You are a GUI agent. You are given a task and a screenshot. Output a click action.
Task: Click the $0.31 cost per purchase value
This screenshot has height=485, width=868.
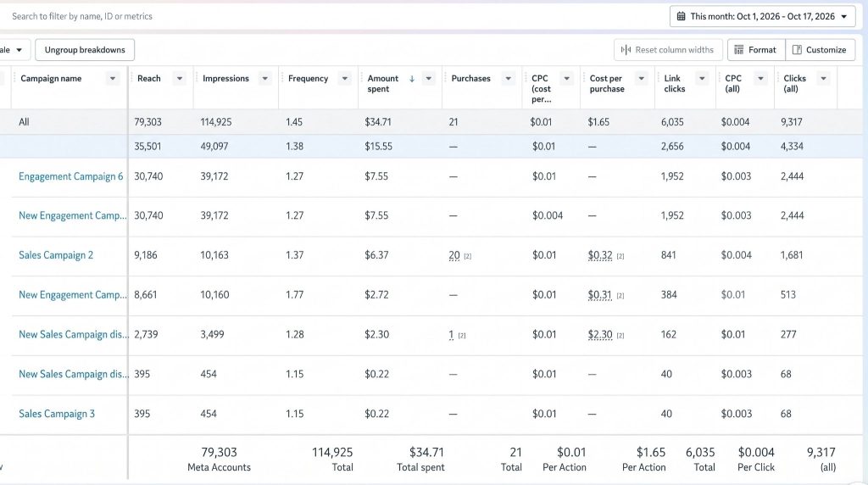coord(599,294)
